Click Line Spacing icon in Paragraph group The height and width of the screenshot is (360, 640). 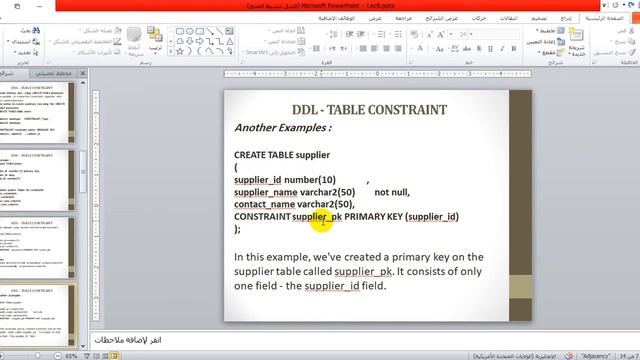(x=333, y=34)
